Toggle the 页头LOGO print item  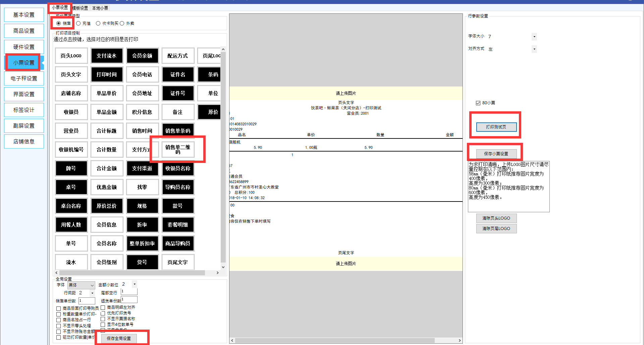(71, 56)
